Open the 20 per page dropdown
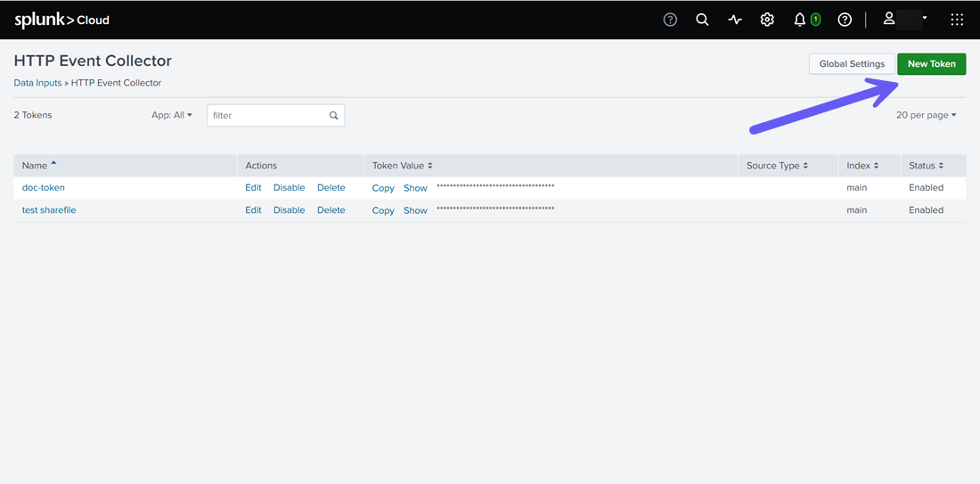The width and height of the screenshot is (980, 484). pos(927,115)
